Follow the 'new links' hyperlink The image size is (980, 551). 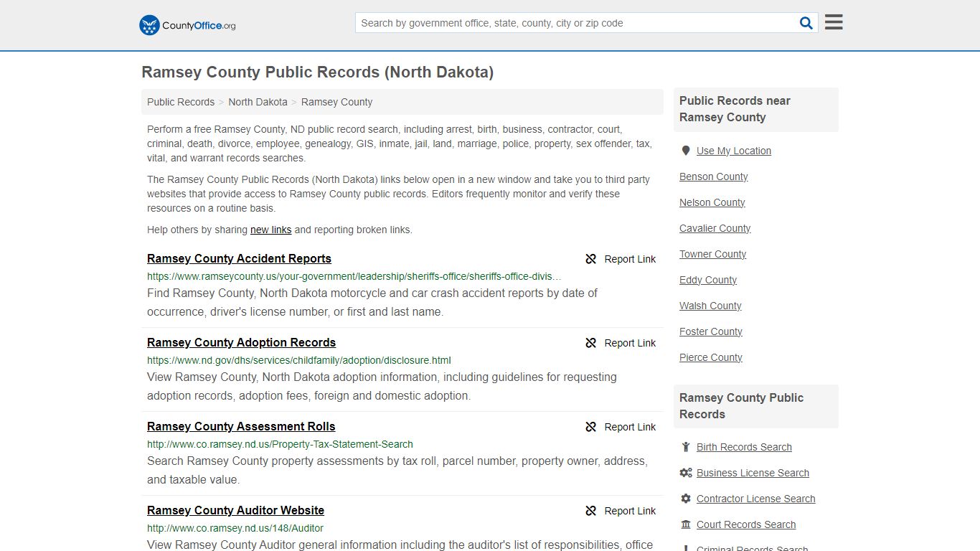[270, 230]
